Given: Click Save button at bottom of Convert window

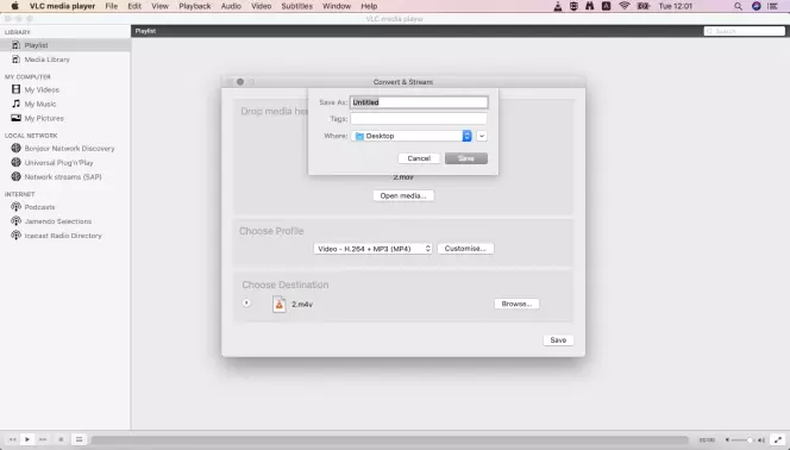Looking at the screenshot, I should [x=558, y=340].
